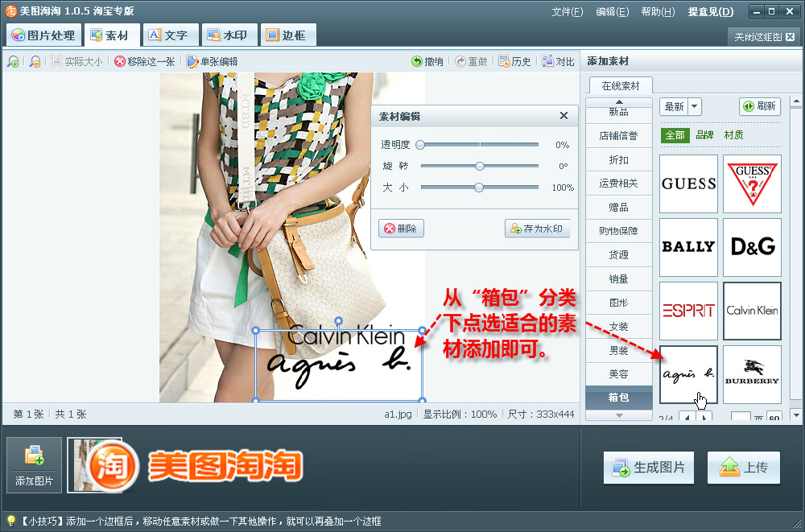Select the 折扣 category

pyautogui.click(x=618, y=159)
